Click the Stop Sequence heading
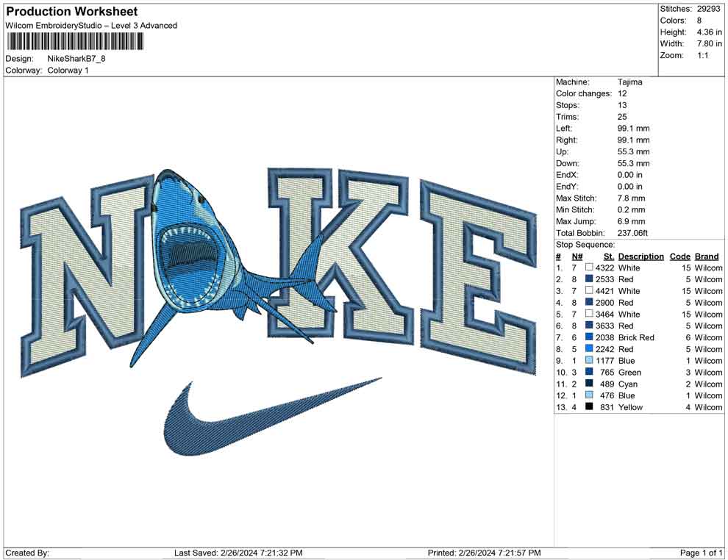The height and width of the screenshot is (560, 728). pos(585,245)
